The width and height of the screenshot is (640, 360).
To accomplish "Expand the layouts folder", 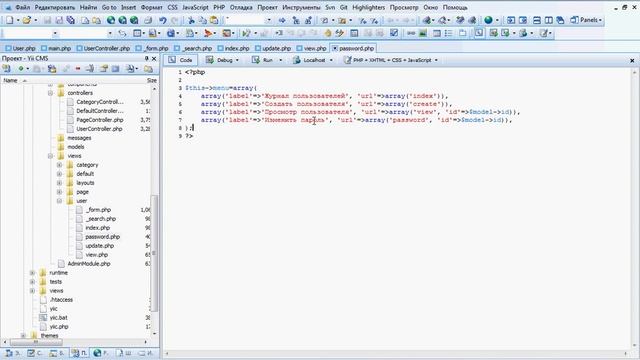I will point(60,183).
